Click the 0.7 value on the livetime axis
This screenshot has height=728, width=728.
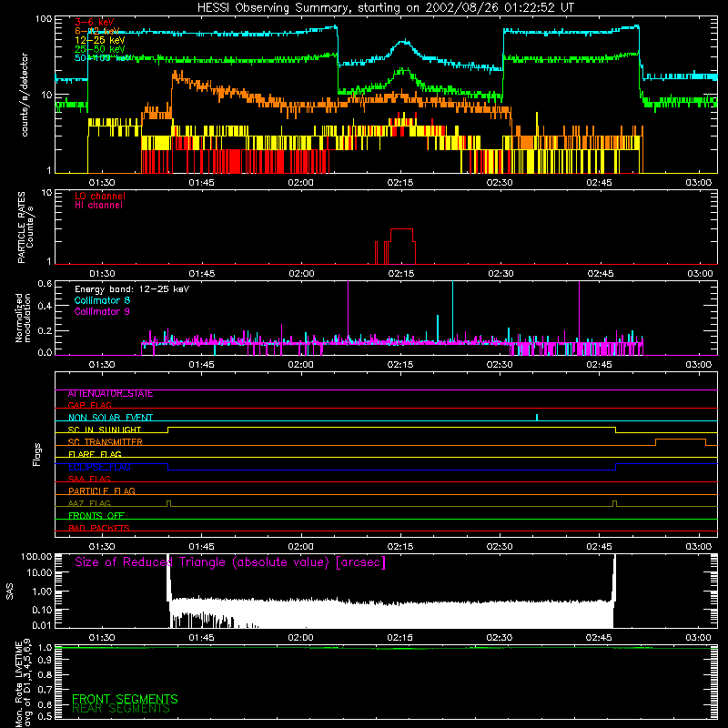click(x=45, y=689)
